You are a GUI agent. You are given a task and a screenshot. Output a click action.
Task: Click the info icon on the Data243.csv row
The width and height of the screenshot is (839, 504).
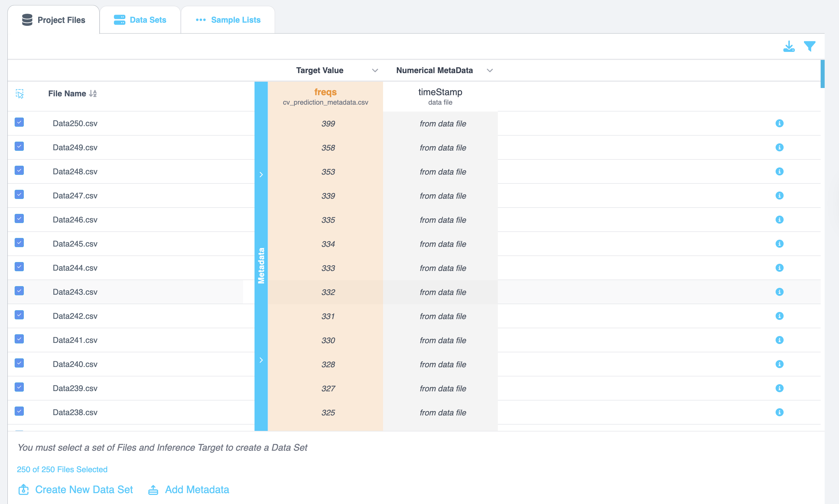779,292
